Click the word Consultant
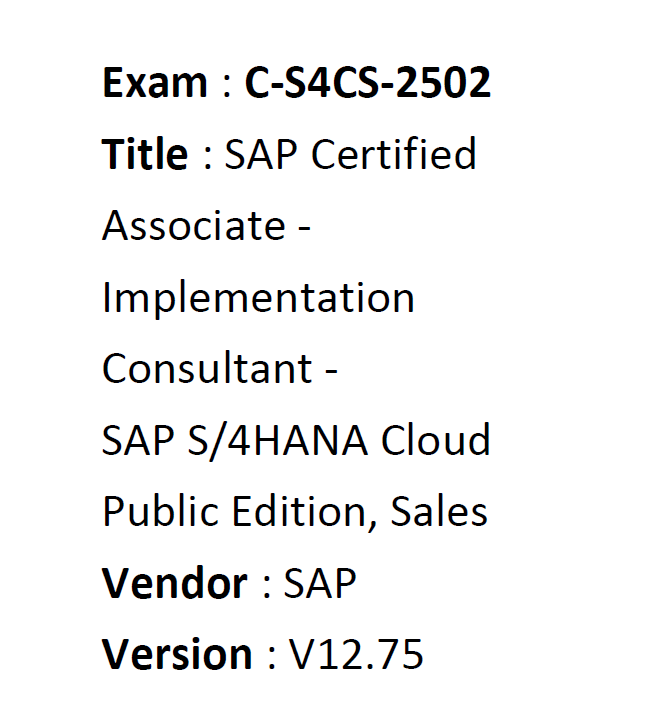 [207, 368]
